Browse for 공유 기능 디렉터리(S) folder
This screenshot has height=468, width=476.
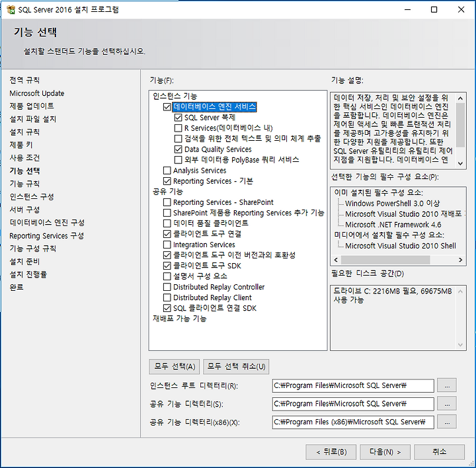pyautogui.click(x=447, y=404)
